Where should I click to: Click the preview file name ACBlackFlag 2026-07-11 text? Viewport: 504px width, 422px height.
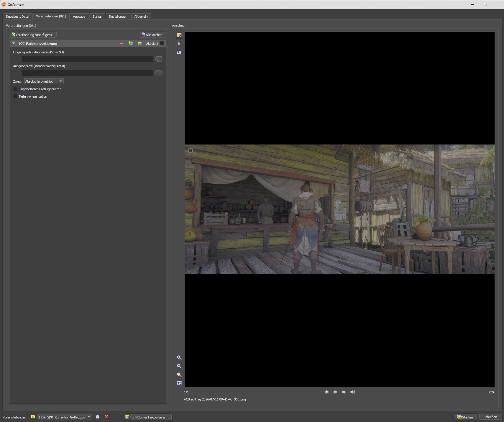215,399
